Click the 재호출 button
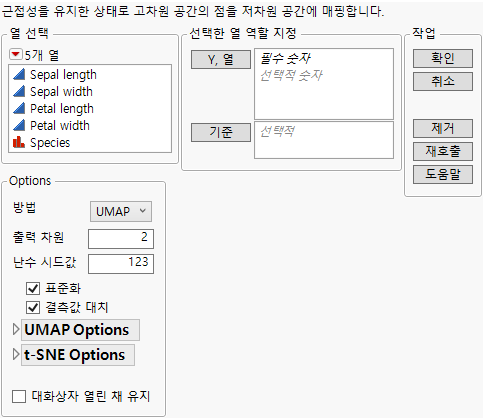 pos(443,152)
